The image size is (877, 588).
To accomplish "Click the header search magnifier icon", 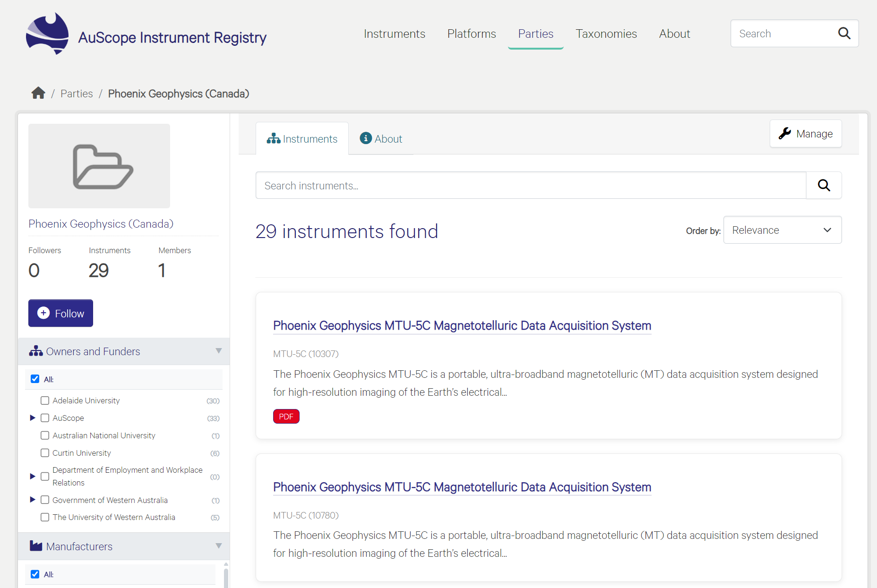I will [844, 33].
